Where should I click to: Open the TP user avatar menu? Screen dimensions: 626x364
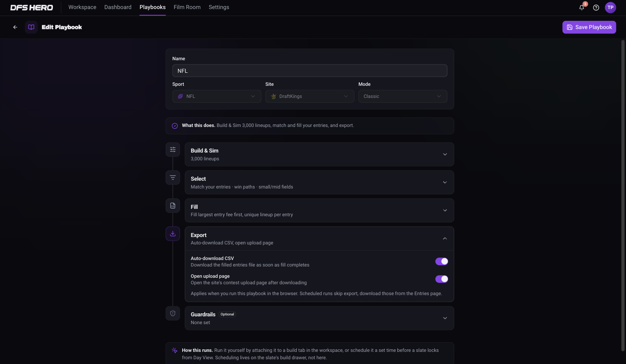coord(610,7)
